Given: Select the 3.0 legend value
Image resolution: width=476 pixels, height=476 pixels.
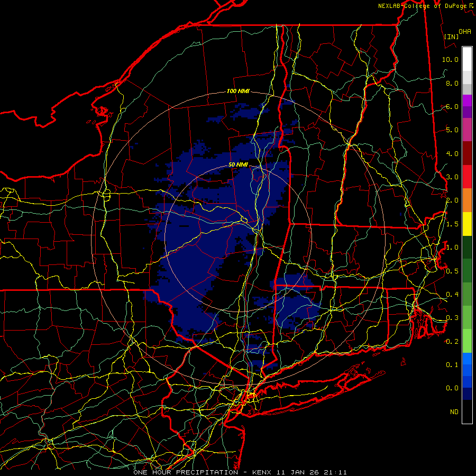Looking at the screenshot, I should (x=452, y=177).
